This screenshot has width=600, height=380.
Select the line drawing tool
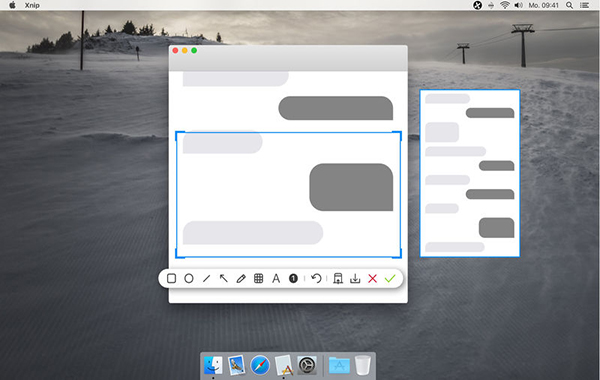pyautogui.click(x=206, y=278)
